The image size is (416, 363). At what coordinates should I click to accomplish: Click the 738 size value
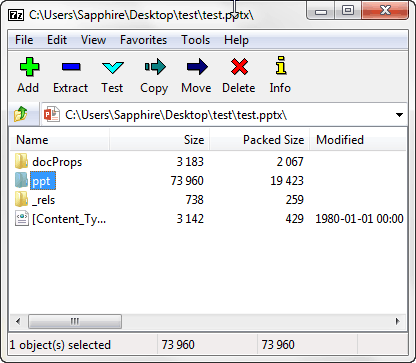point(195,200)
